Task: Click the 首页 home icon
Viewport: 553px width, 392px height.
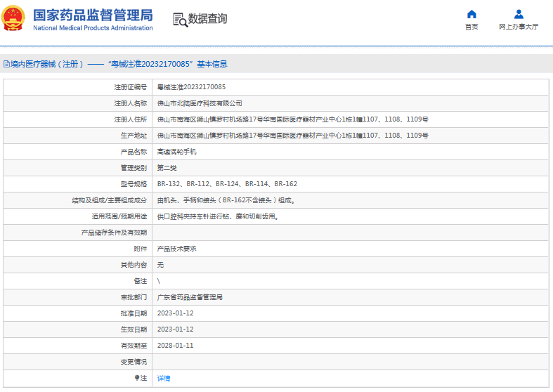Action: coord(471,14)
